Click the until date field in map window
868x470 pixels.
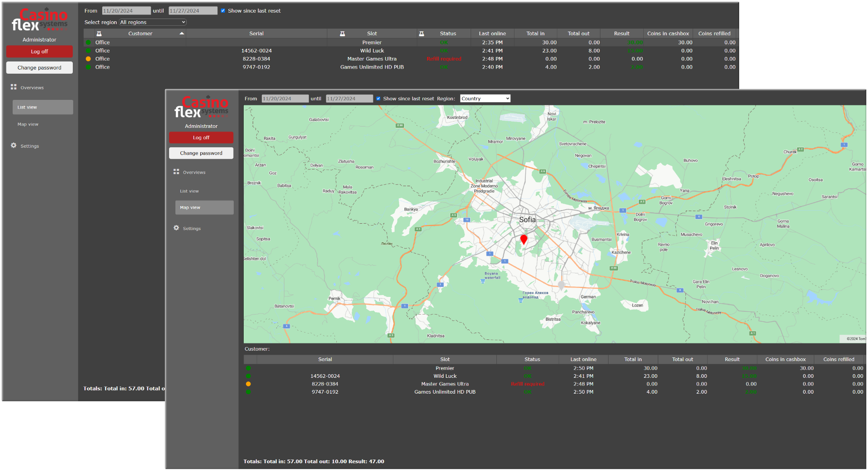point(349,99)
